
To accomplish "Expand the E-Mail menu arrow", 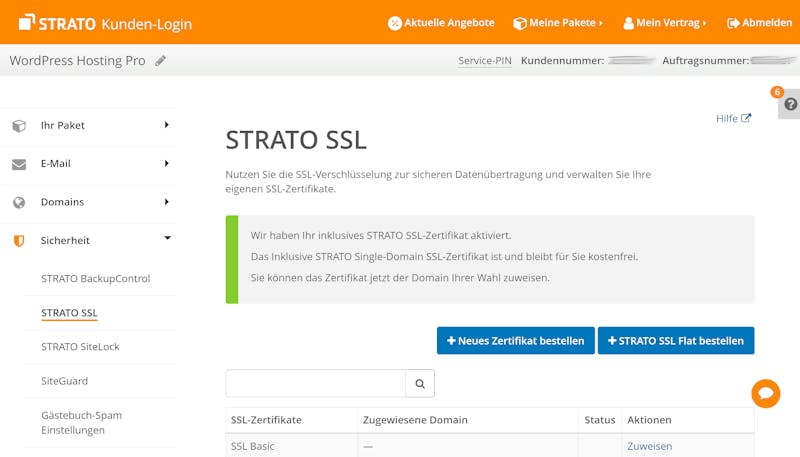I will pos(166,163).
